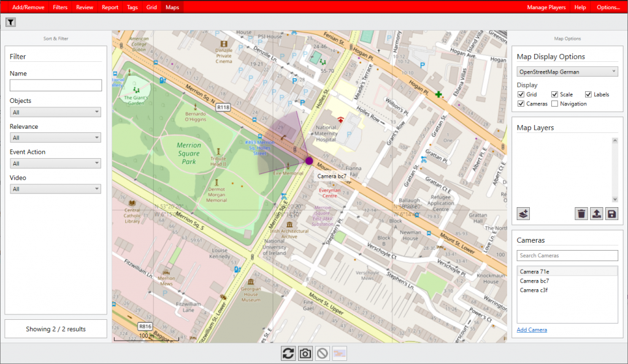Select the Maps tab

pyautogui.click(x=172, y=7)
